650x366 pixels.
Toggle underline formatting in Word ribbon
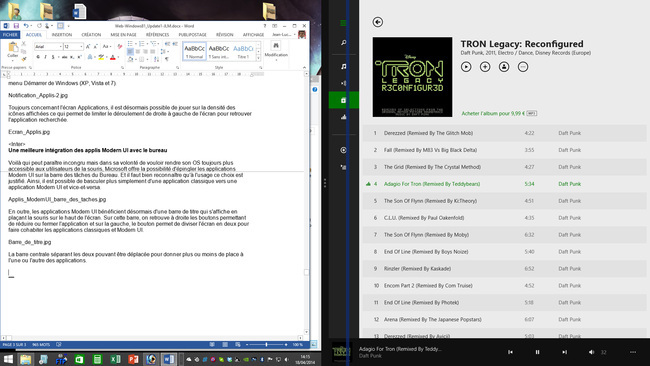pos(53,57)
